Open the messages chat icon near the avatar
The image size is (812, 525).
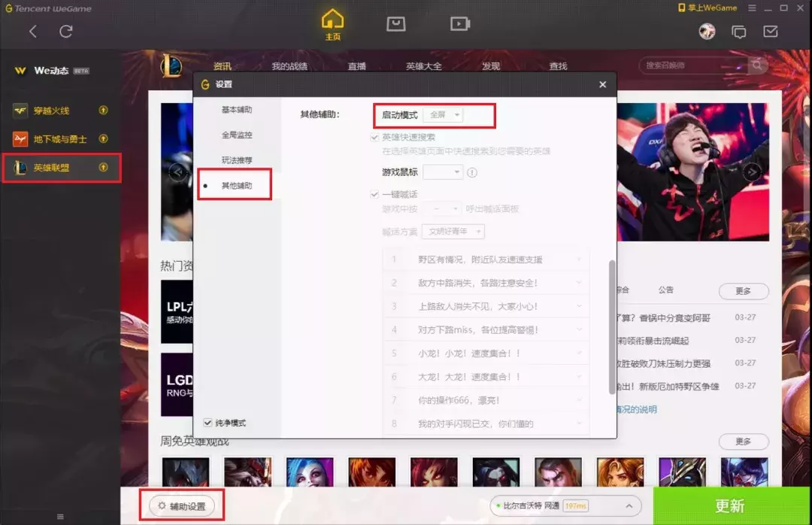[738, 31]
